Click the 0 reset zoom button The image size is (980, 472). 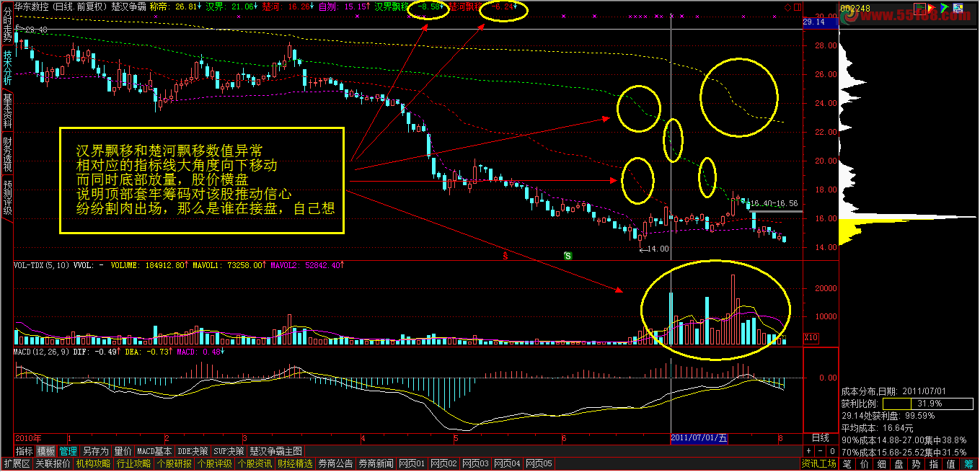click(x=831, y=450)
